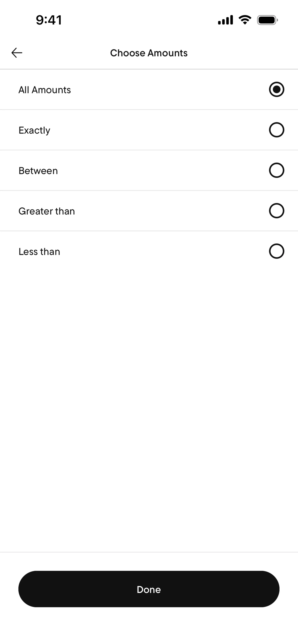Tap the empty white area above Done
This screenshot has width=298, height=644.
click(149, 400)
